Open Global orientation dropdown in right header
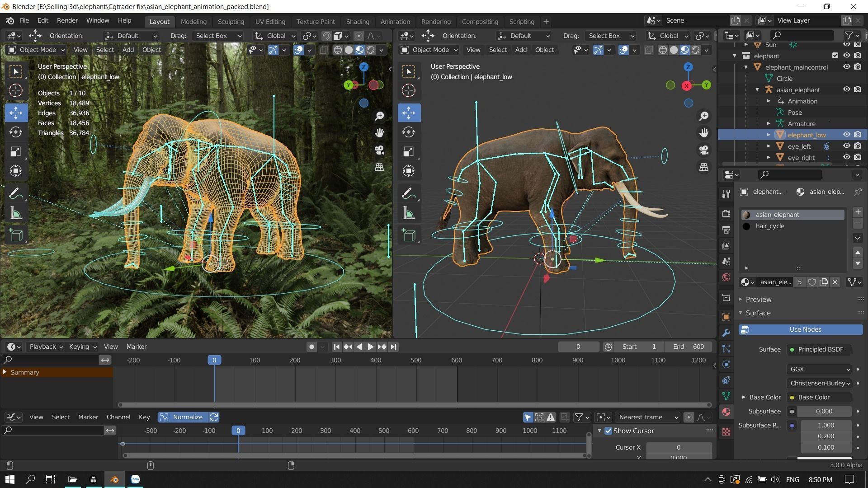This screenshot has height=488, width=868. tap(668, 36)
